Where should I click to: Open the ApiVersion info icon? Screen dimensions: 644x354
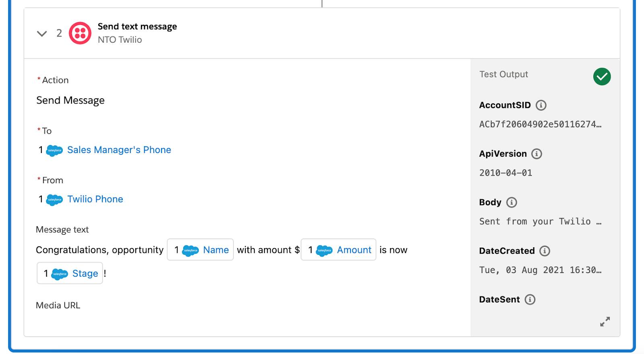point(537,154)
